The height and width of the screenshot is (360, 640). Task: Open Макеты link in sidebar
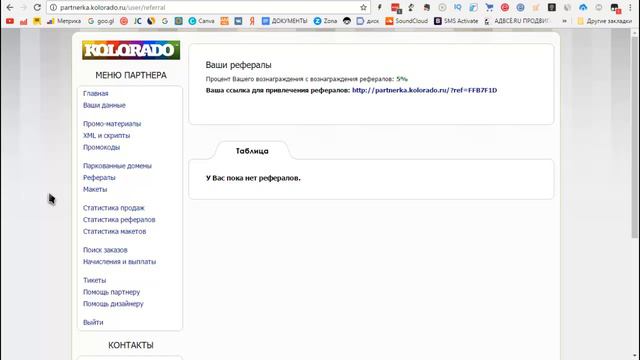(x=95, y=189)
